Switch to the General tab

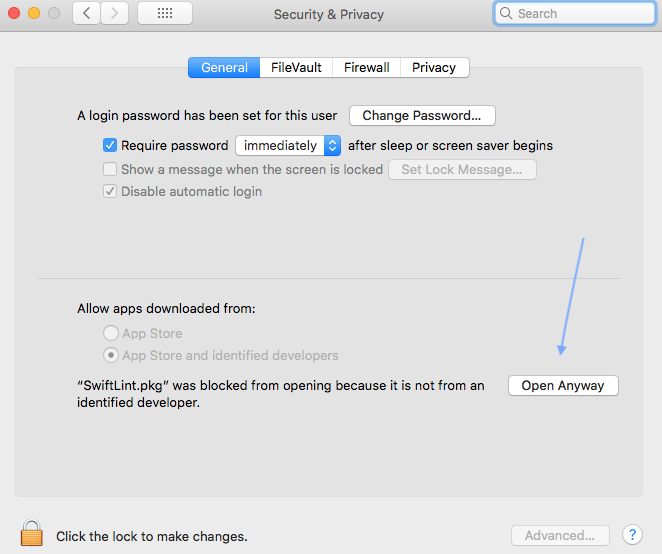224,68
